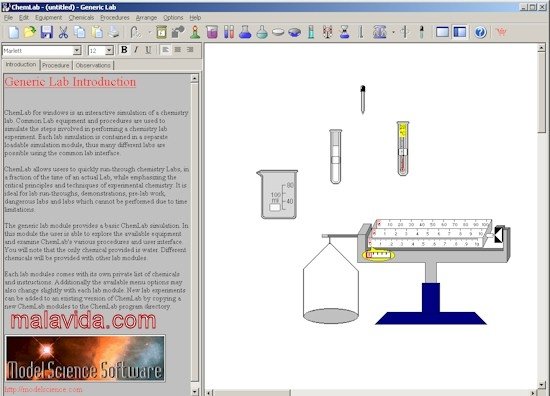Save the lab with floppy disk icon
The height and width of the screenshot is (396, 550).
[x=47, y=32]
